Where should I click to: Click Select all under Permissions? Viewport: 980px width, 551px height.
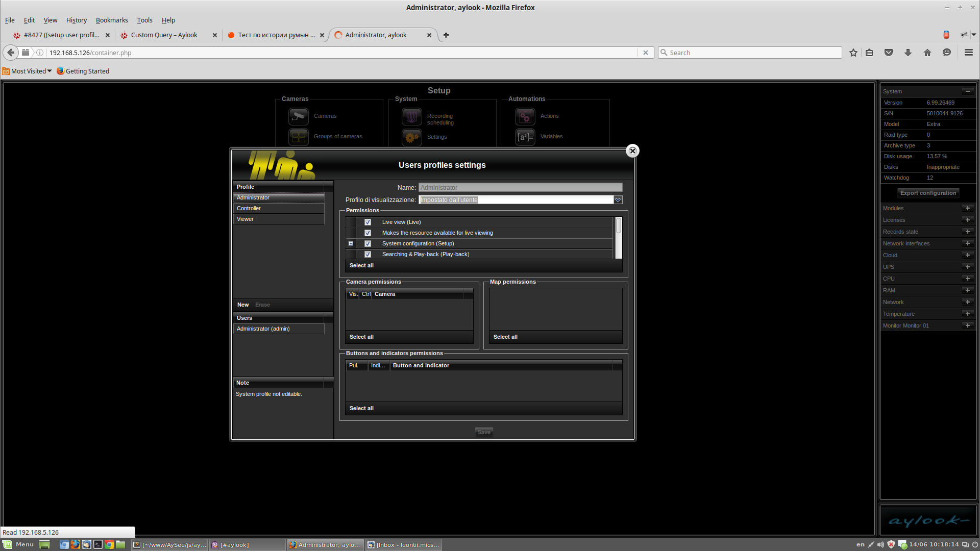point(361,265)
